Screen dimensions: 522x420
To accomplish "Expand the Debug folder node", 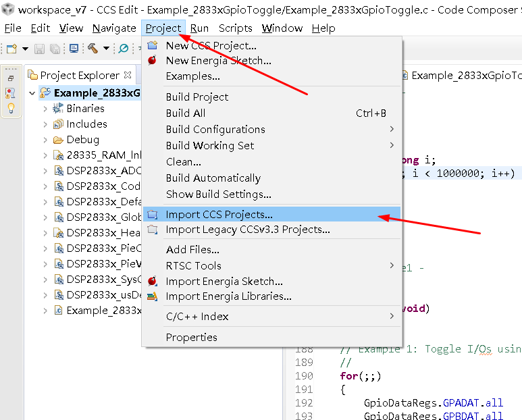I will (x=45, y=140).
